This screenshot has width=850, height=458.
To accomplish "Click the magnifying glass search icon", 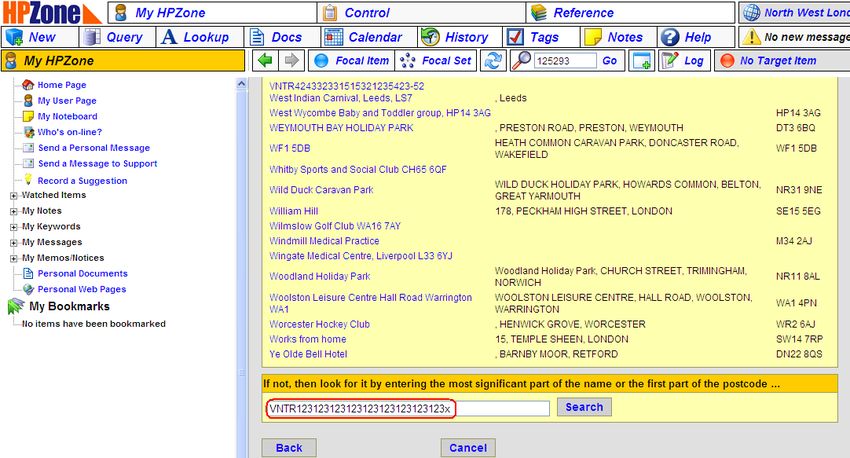I will [x=521, y=60].
